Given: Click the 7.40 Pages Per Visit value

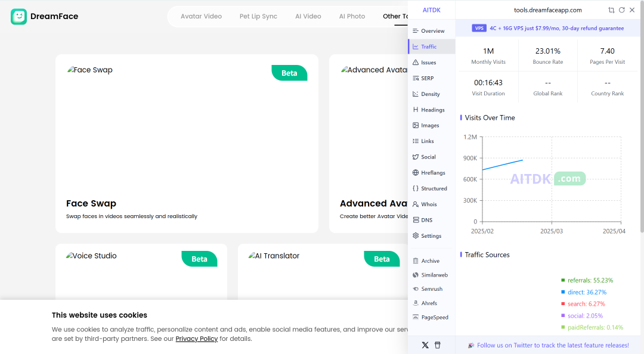Looking at the screenshot, I should [x=608, y=51].
